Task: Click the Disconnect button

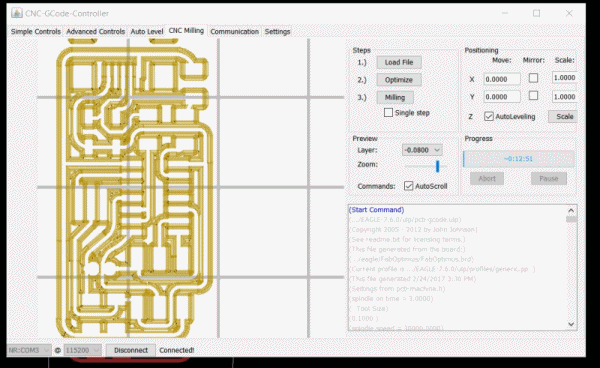Action: 131,350
